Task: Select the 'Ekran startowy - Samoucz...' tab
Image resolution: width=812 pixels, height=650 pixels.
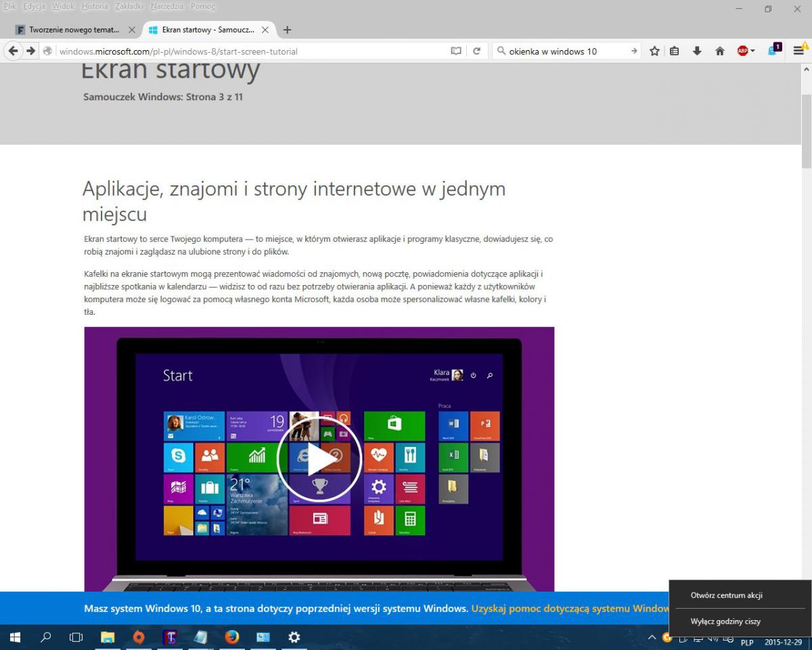Action: [x=208, y=30]
